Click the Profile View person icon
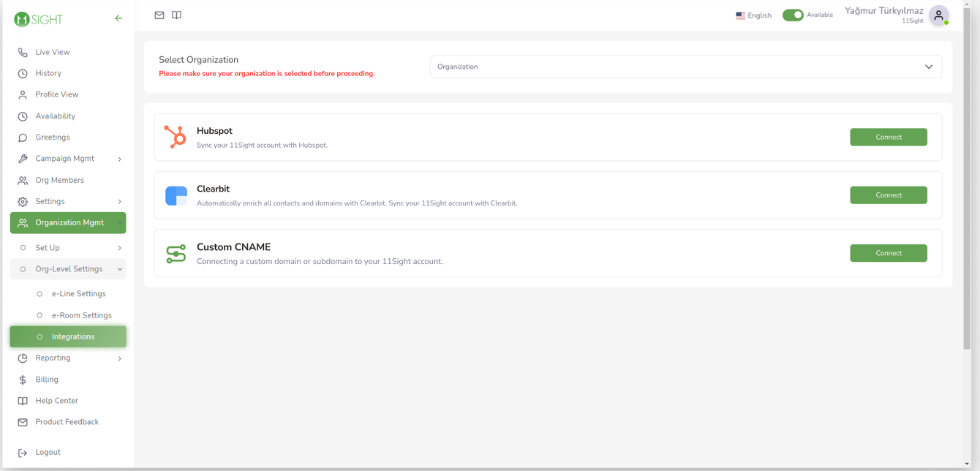The image size is (980, 471). click(23, 94)
